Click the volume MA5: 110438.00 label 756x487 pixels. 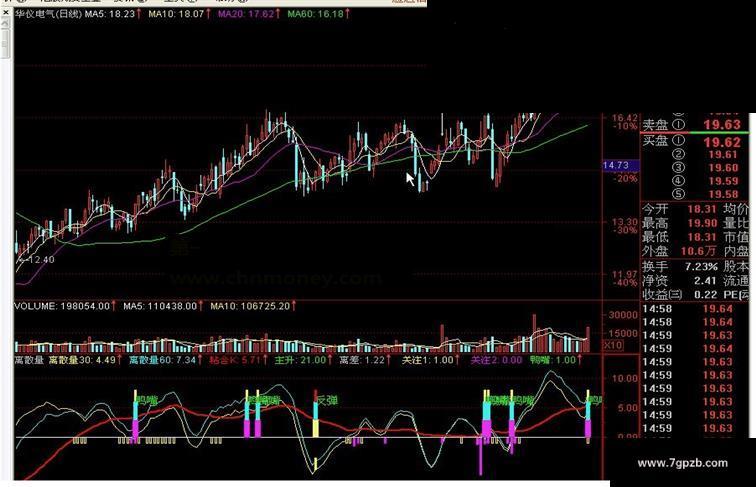[x=162, y=306]
